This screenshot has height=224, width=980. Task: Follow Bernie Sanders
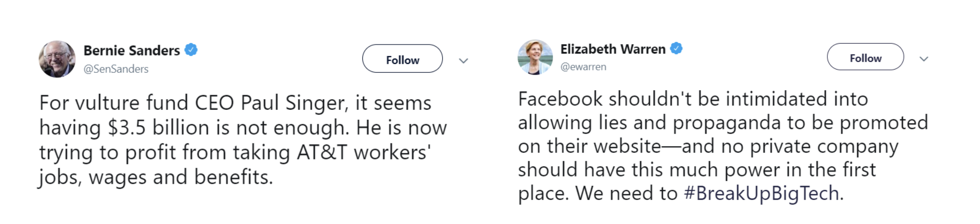coord(402,59)
